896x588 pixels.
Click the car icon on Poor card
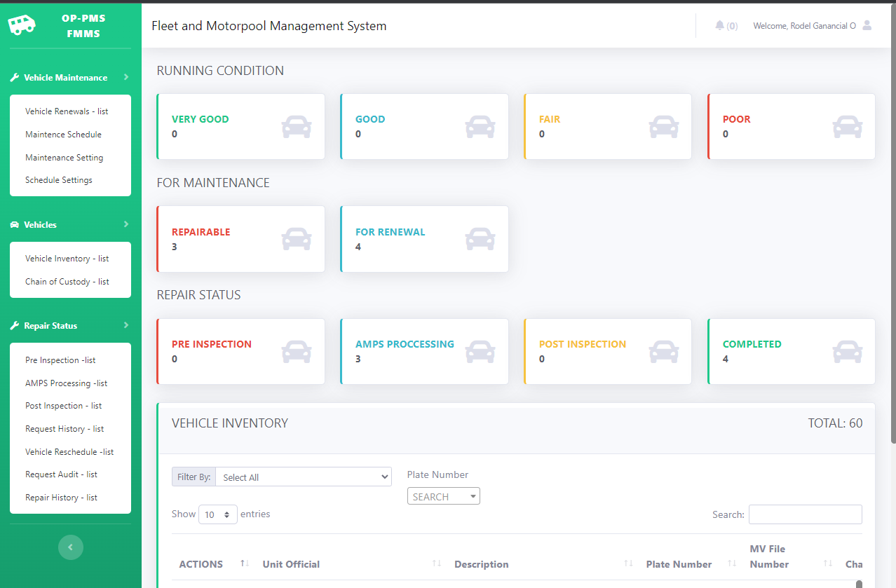[x=847, y=127]
